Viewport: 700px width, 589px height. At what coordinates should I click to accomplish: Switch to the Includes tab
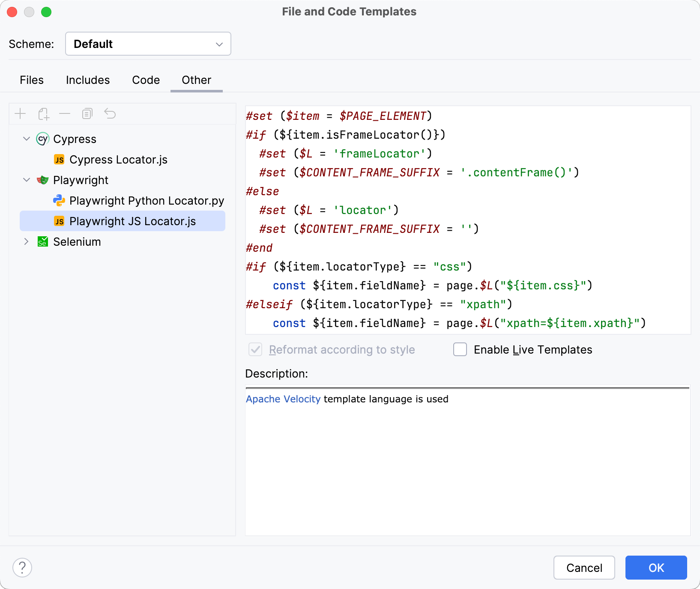87,80
